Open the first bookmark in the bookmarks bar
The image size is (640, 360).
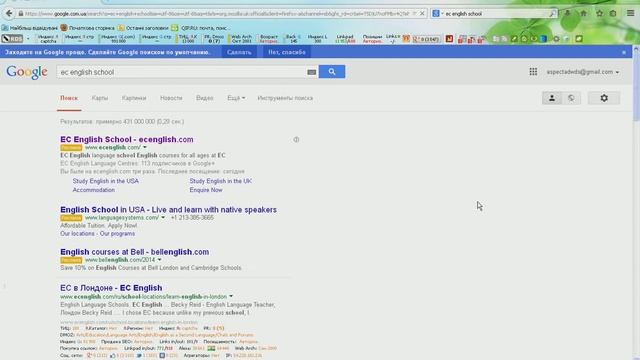[x=30, y=28]
